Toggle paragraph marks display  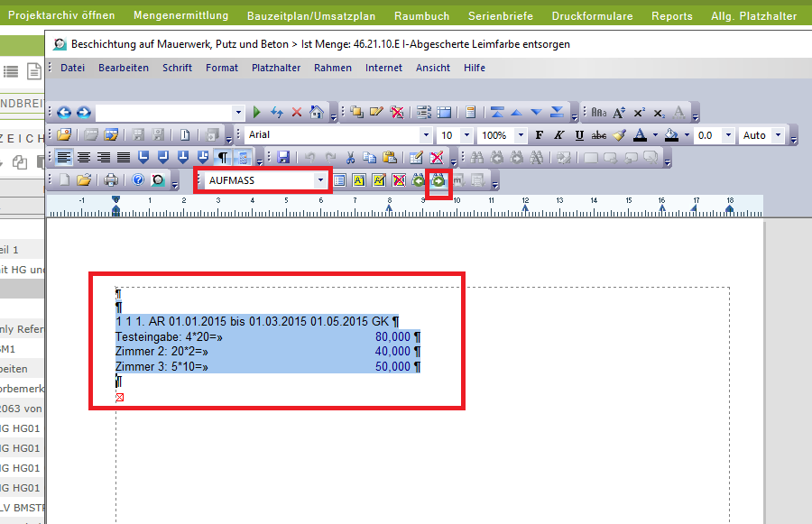click(x=223, y=158)
